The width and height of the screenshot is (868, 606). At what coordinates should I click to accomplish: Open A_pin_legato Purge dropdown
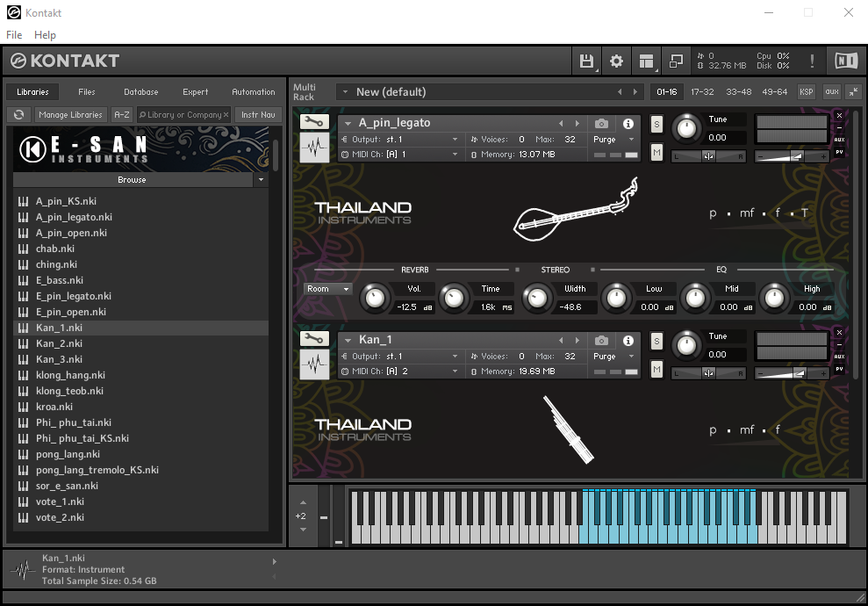[613, 140]
